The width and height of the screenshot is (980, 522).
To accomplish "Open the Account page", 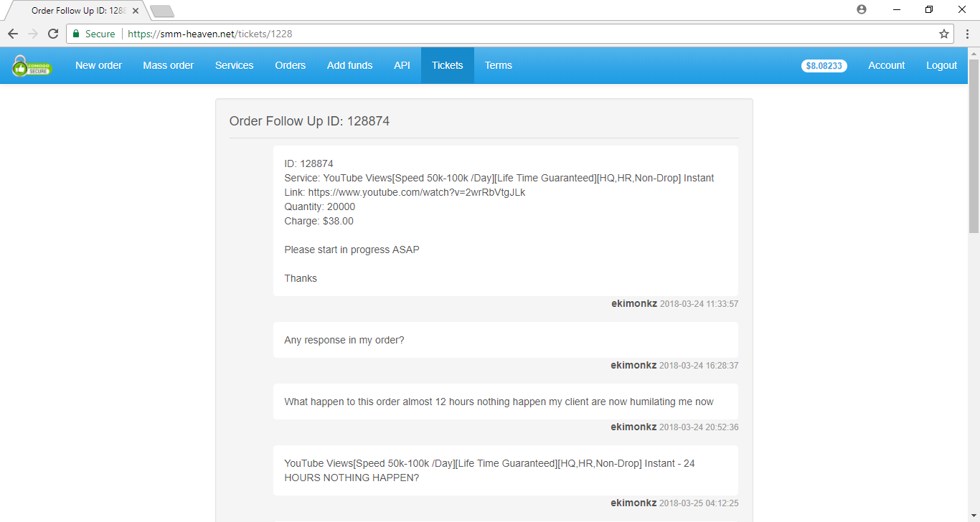I will click(x=887, y=65).
